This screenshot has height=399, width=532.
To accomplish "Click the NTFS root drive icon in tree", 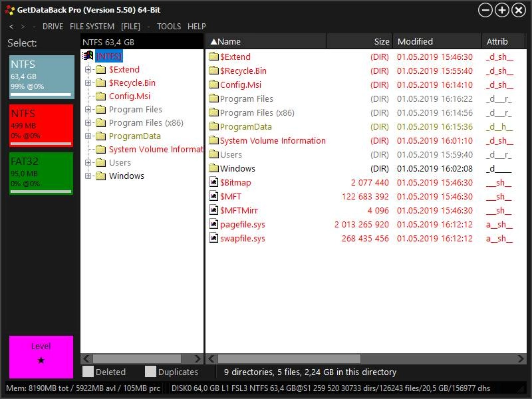I will pyautogui.click(x=88, y=56).
